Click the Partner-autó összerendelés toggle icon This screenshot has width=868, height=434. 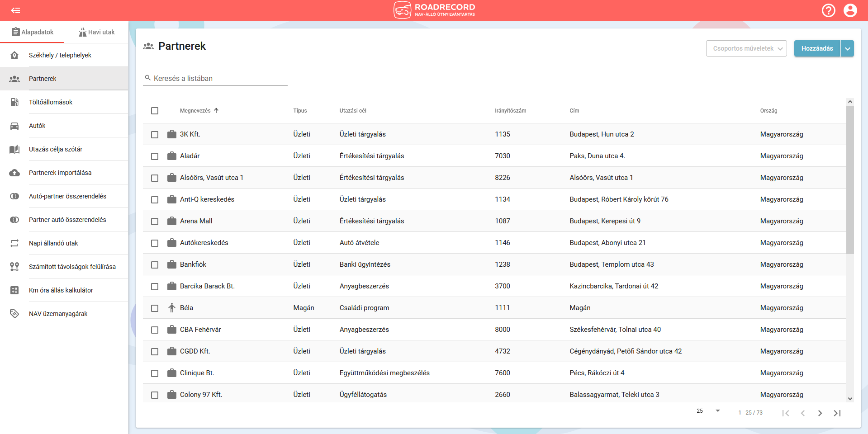(14, 220)
